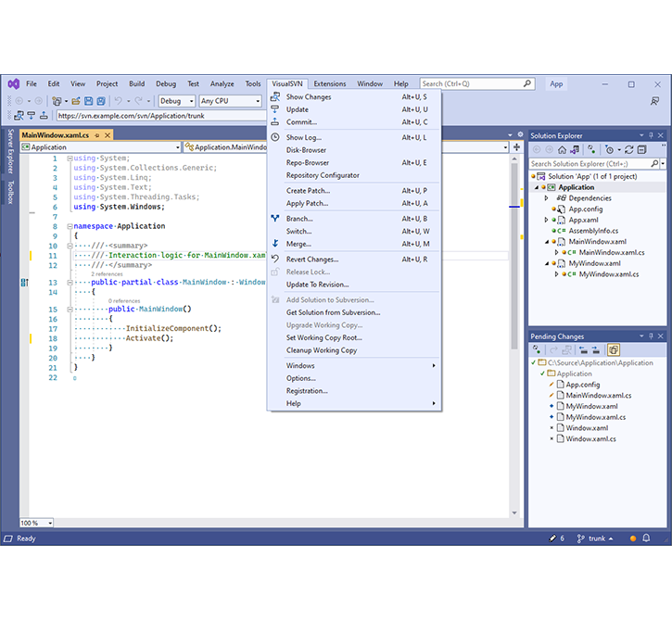Click the Pending Changes Filter clock icon

(x=609, y=149)
